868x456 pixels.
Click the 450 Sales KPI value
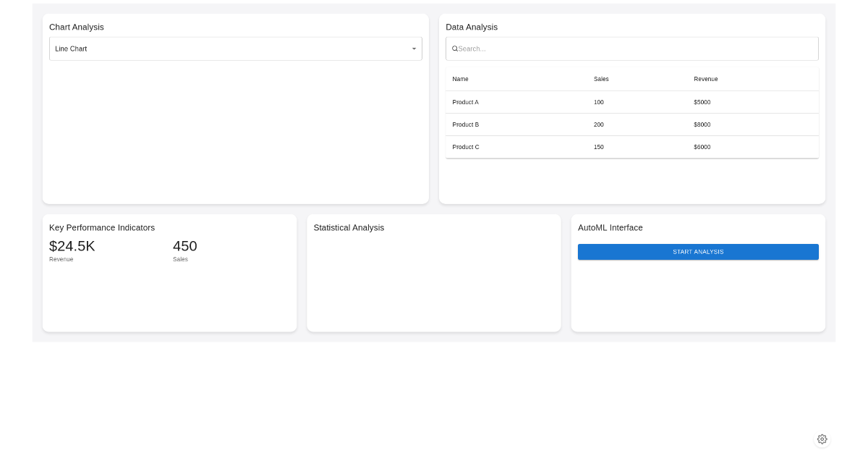pos(184,246)
